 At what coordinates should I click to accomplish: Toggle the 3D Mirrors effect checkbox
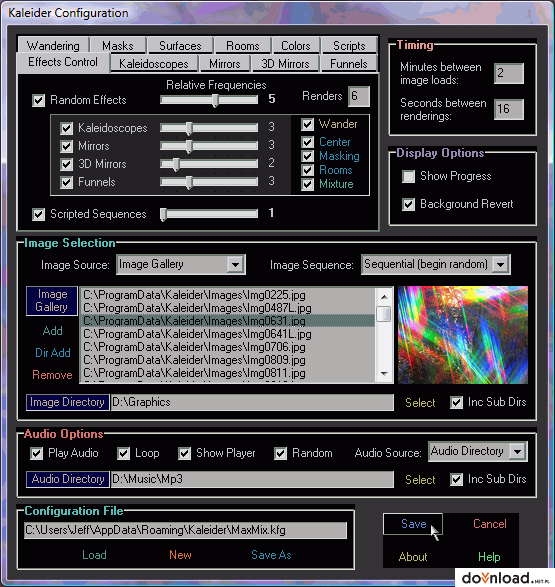(x=67, y=164)
